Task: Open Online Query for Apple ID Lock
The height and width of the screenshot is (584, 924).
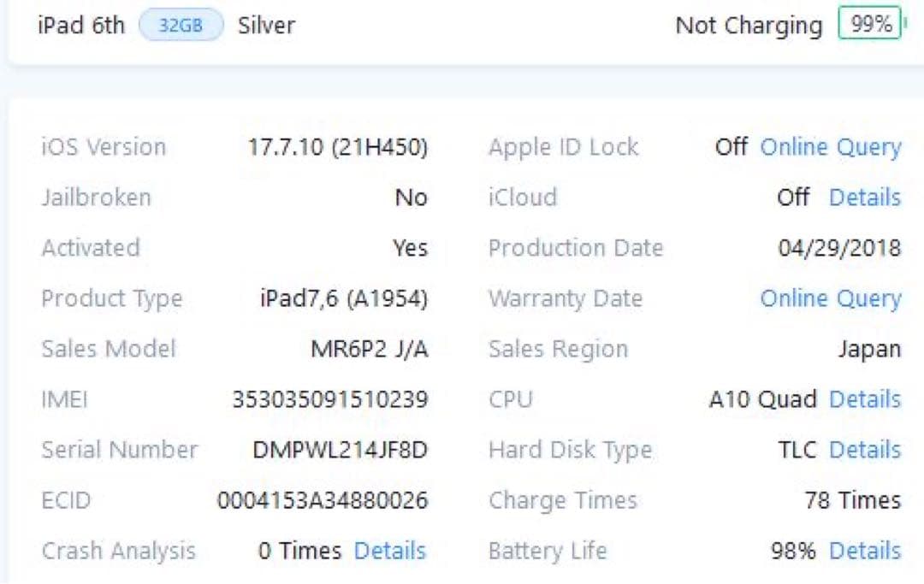Action: pos(831,146)
